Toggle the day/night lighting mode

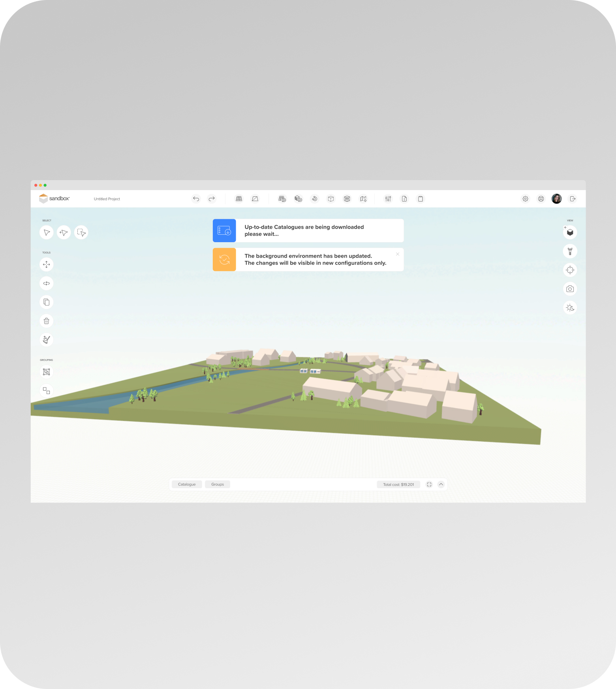tap(570, 308)
